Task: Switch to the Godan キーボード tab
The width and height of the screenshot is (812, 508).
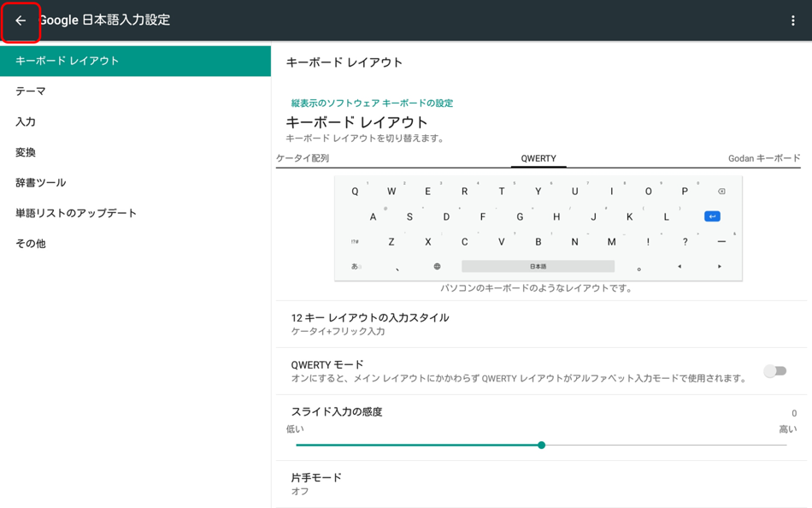Action: click(x=764, y=158)
